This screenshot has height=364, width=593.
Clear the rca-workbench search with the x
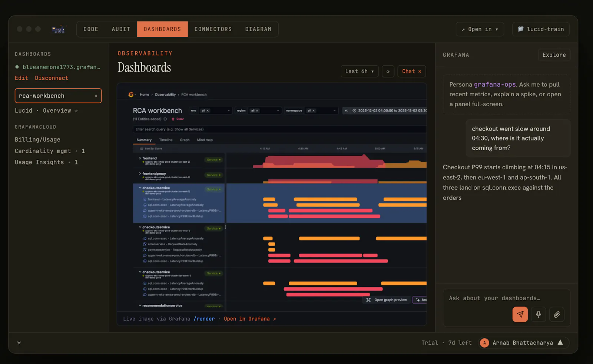point(96,96)
